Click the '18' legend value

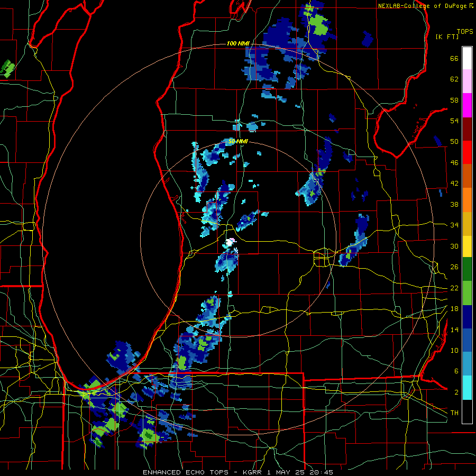click(454, 309)
